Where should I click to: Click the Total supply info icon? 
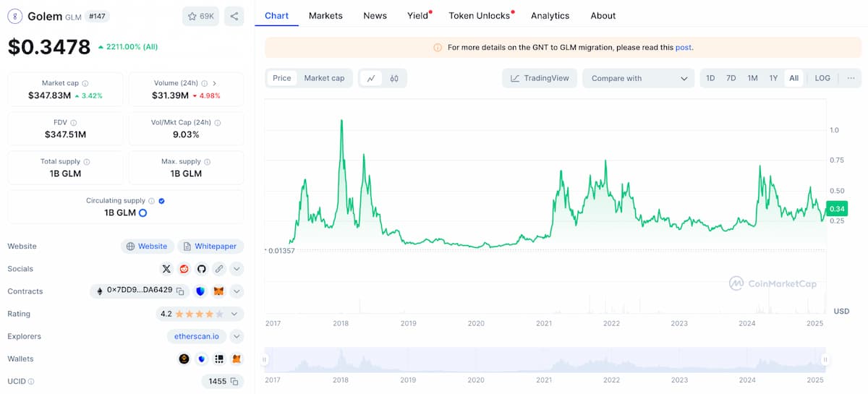[87, 162]
